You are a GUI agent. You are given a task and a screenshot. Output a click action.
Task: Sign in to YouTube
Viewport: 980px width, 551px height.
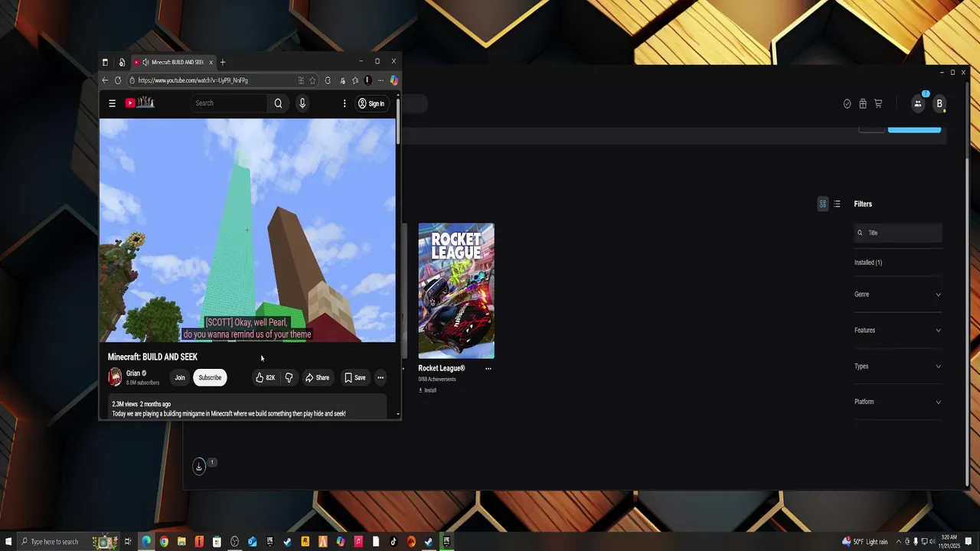(x=371, y=103)
